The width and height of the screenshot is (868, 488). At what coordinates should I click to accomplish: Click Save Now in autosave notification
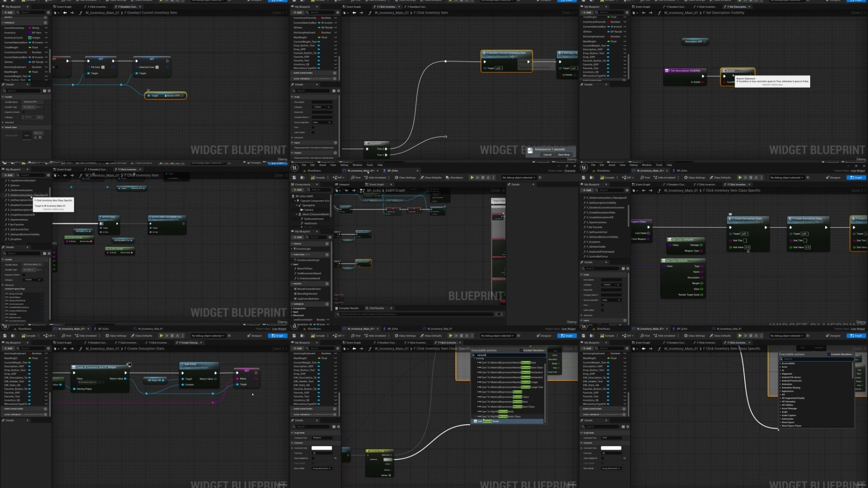[563, 155]
